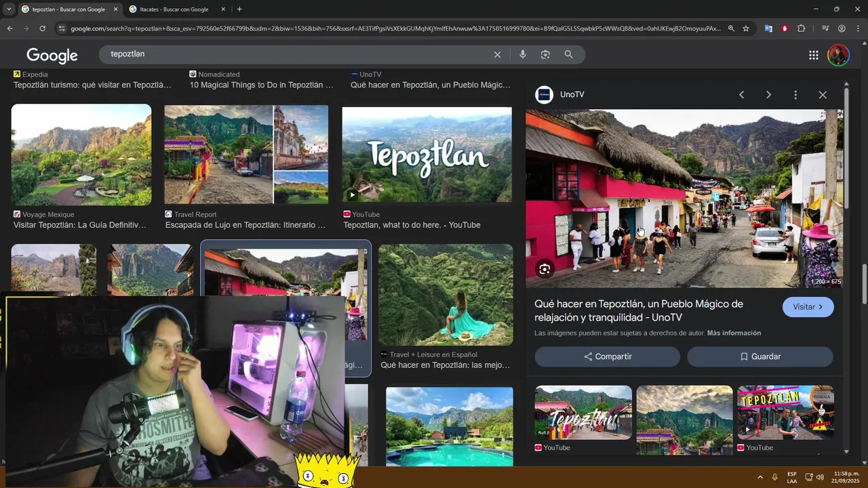Close the tepoztlan tab
Viewport: 868px width, 488px height.
[115, 9]
